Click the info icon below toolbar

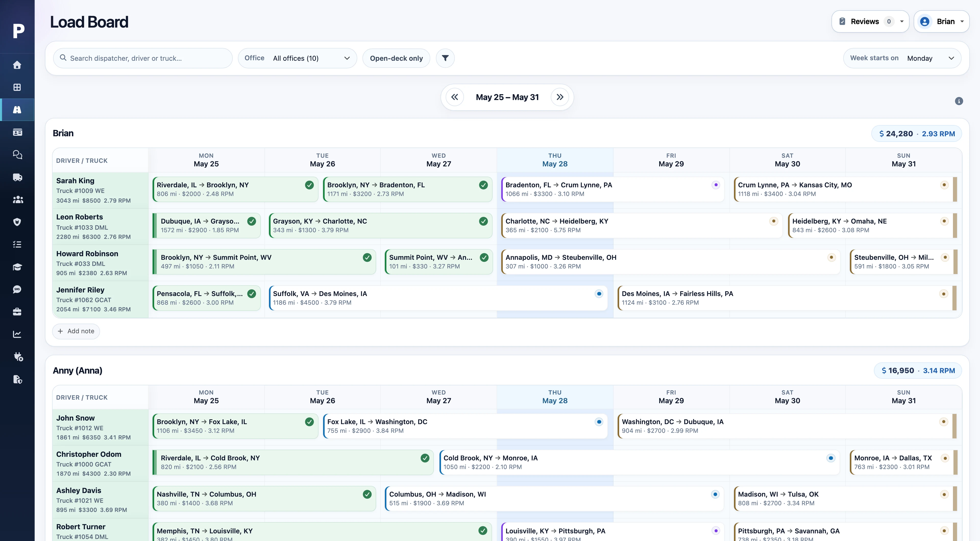click(959, 101)
